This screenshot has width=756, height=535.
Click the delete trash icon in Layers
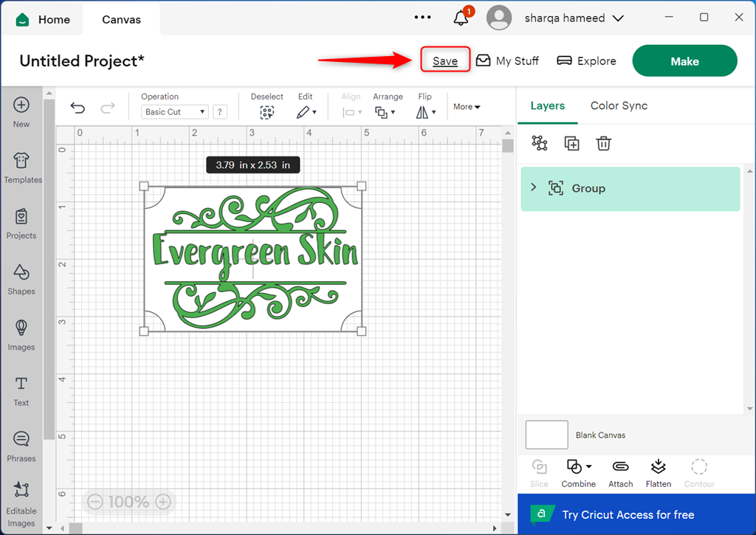coord(603,144)
